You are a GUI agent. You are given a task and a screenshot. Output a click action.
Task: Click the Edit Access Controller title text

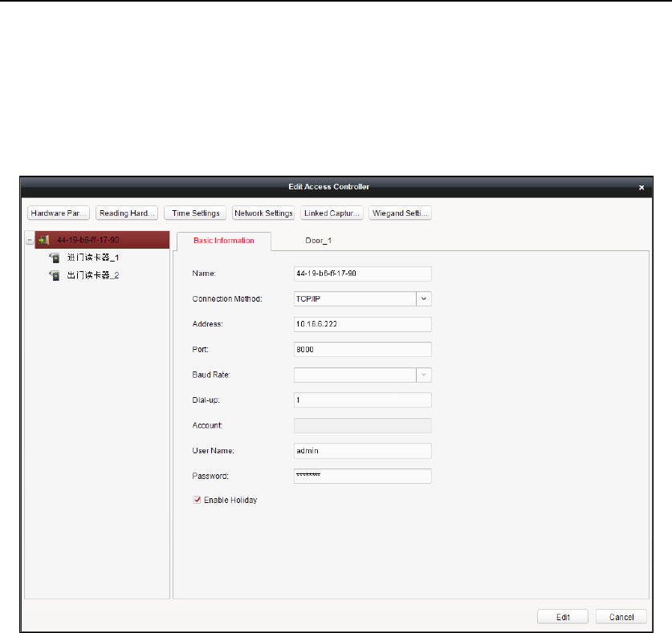[328, 187]
